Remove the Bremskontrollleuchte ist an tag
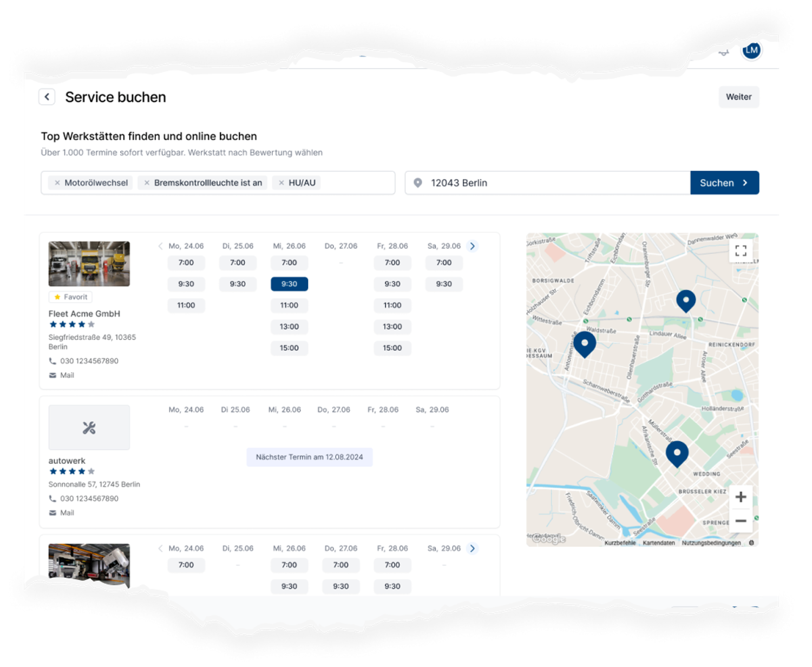Viewport: 812px width, 667px height. pyautogui.click(x=147, y=183)
